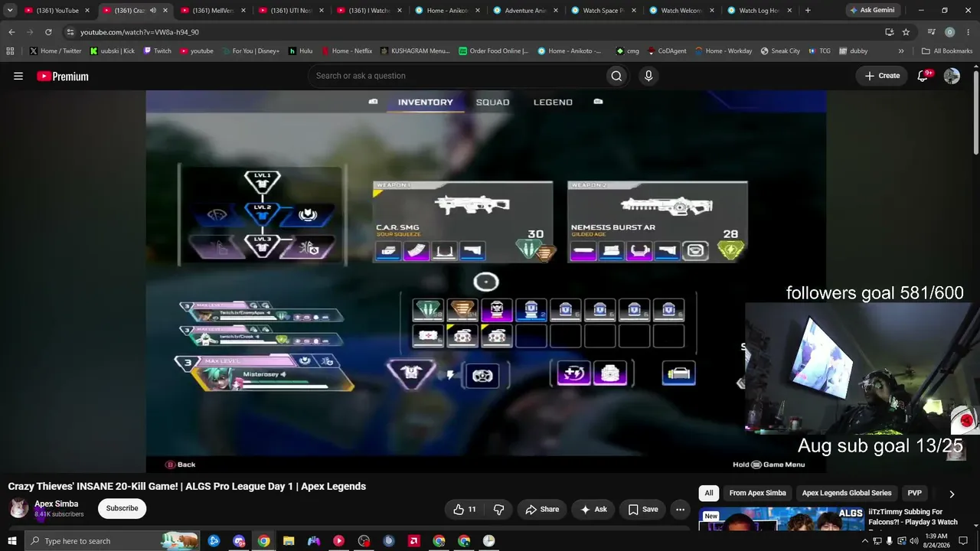Select the From Apex Simba chip
This screenshot has width=980, height=551.
pyautogui.click(x=757, y=494)
